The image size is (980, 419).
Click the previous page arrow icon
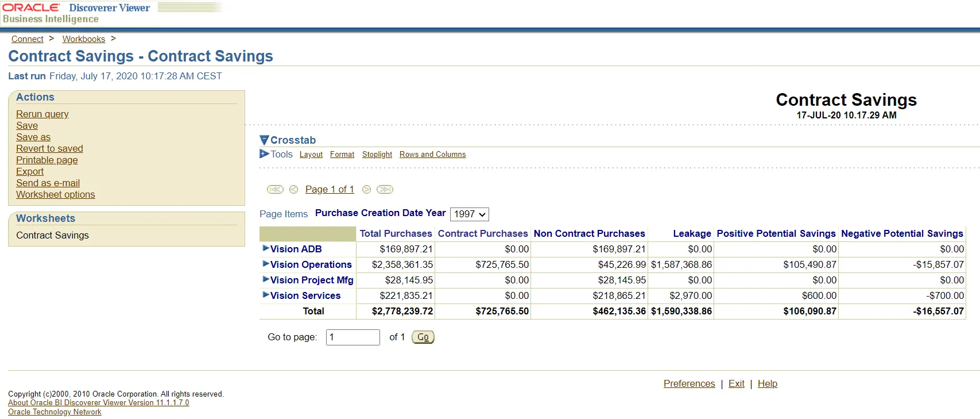click(x=293, y=189)
